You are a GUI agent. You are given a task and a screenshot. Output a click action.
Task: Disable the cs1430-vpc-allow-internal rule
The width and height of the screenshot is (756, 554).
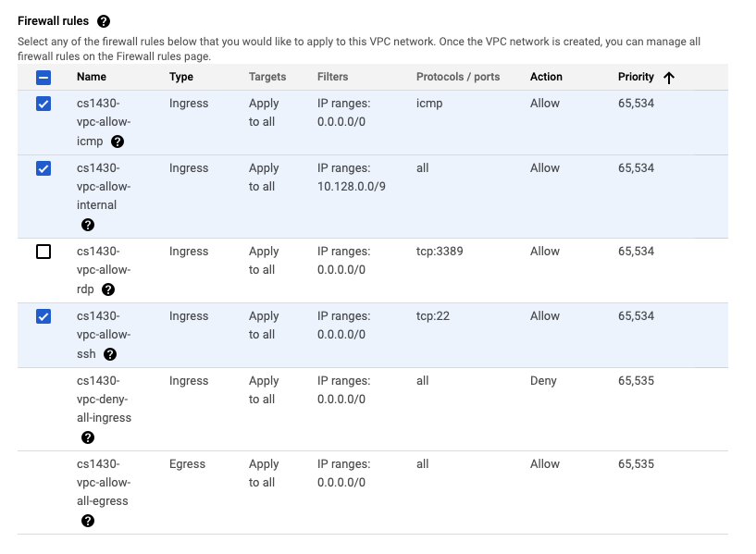(x=43, y=168)
